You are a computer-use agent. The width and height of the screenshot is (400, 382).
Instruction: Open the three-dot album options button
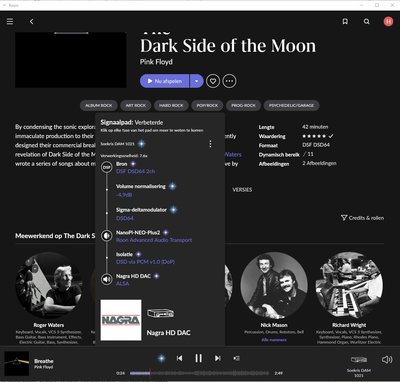tap(229, 81)
